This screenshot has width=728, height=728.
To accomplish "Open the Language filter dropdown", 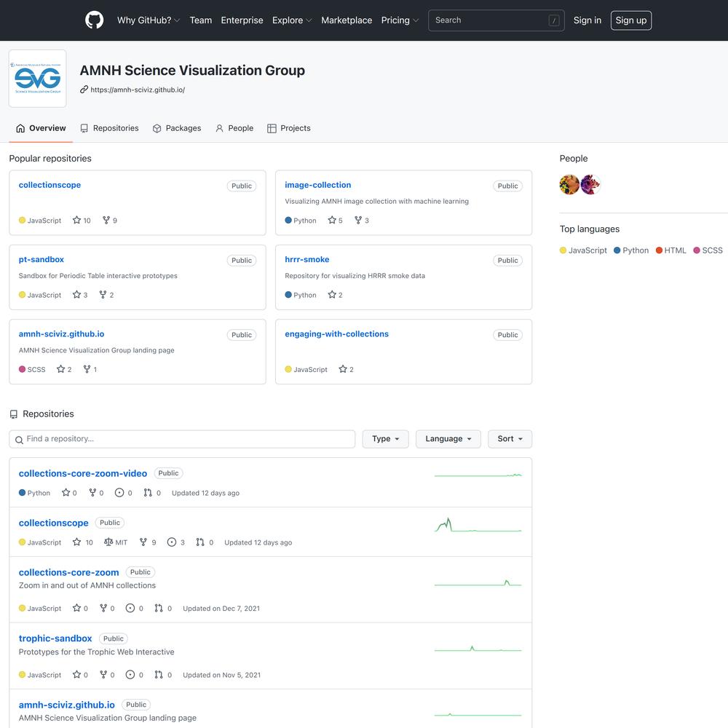I will pos(448,439).
